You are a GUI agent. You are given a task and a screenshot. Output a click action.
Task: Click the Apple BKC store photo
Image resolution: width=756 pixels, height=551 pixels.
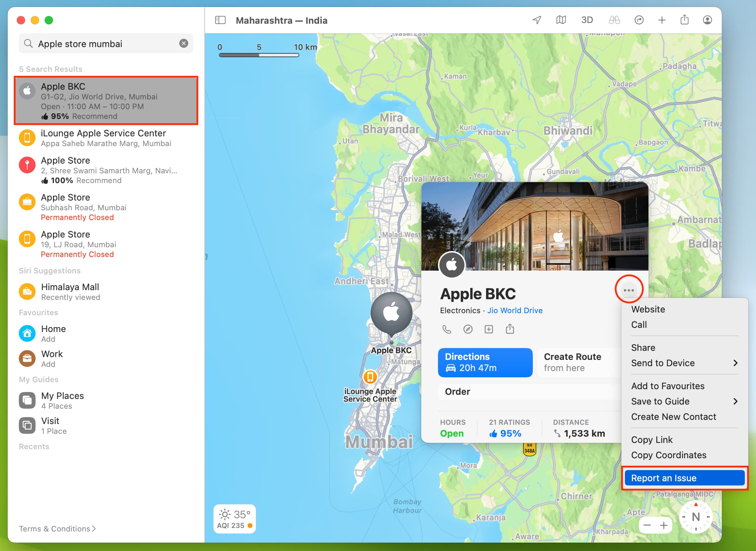click(535, 226)
